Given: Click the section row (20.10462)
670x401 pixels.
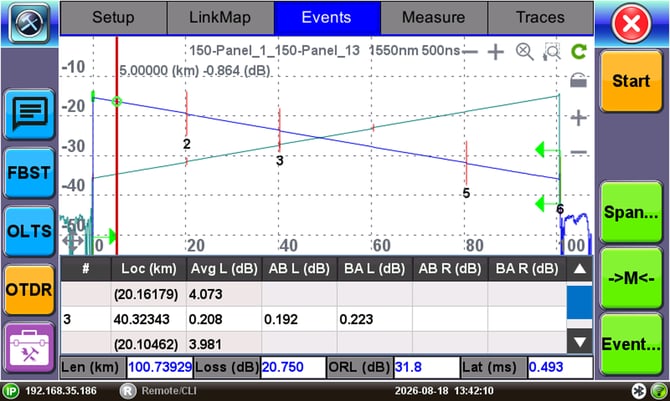Looking at the screenshot, I should (313, 343).
